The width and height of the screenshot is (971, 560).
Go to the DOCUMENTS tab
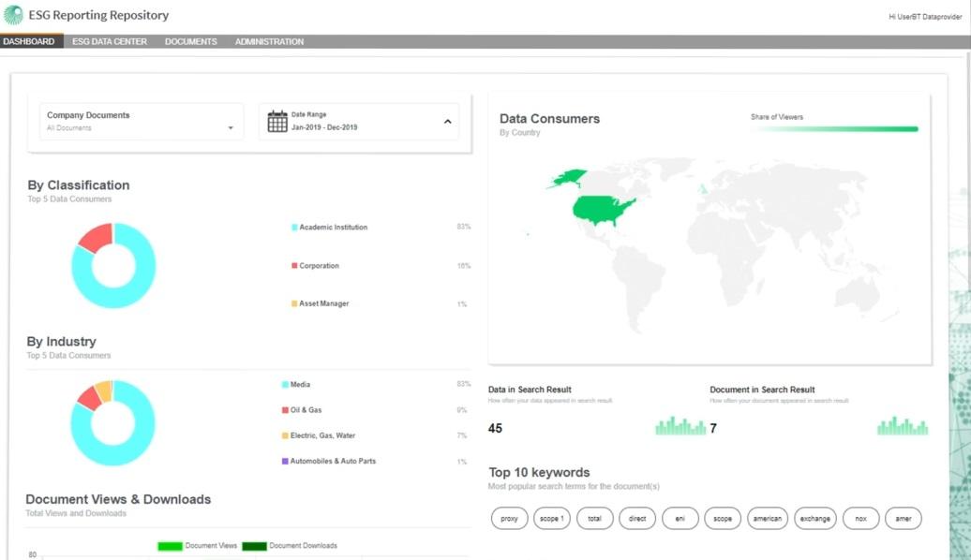[191, 41]
